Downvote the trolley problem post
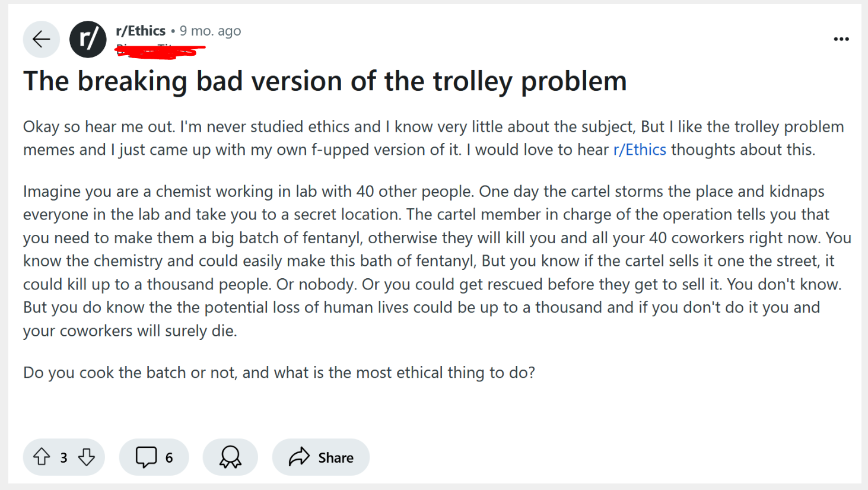The width and height of the screenshot is (868, 490). pos(87,457)
